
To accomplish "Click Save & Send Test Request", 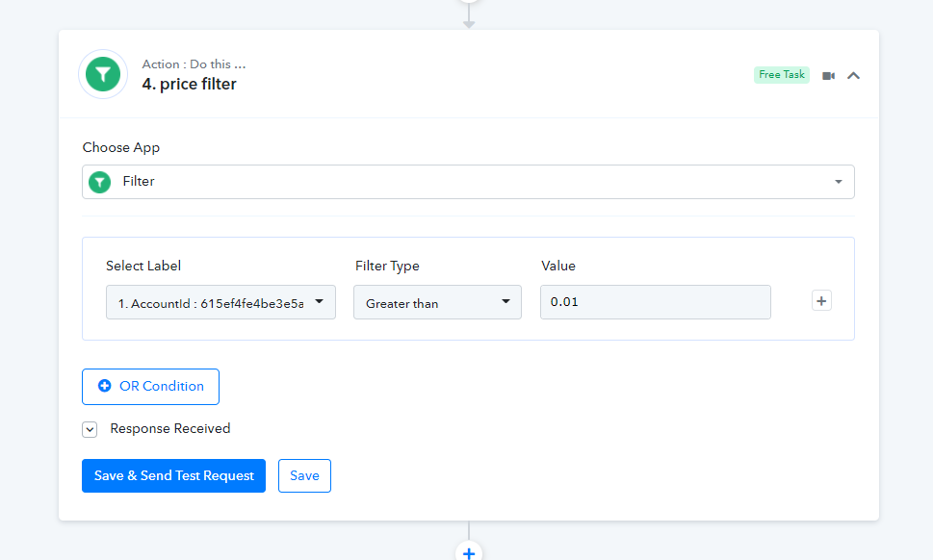I will (x=173, y=475).
